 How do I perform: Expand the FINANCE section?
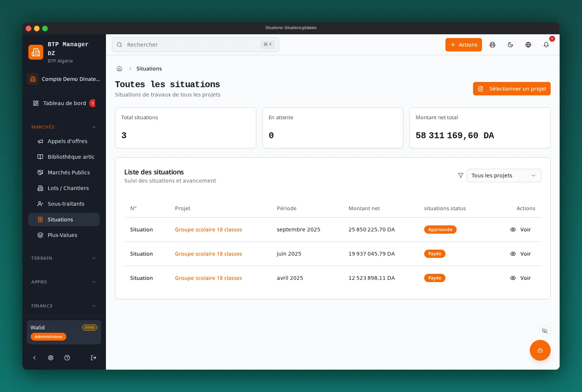64,306
